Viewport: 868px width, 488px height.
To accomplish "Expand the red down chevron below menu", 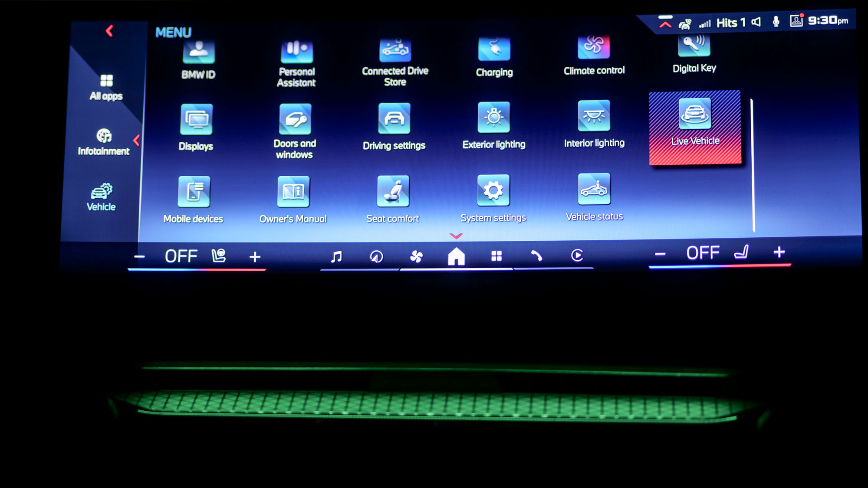I will coord(456,236).
